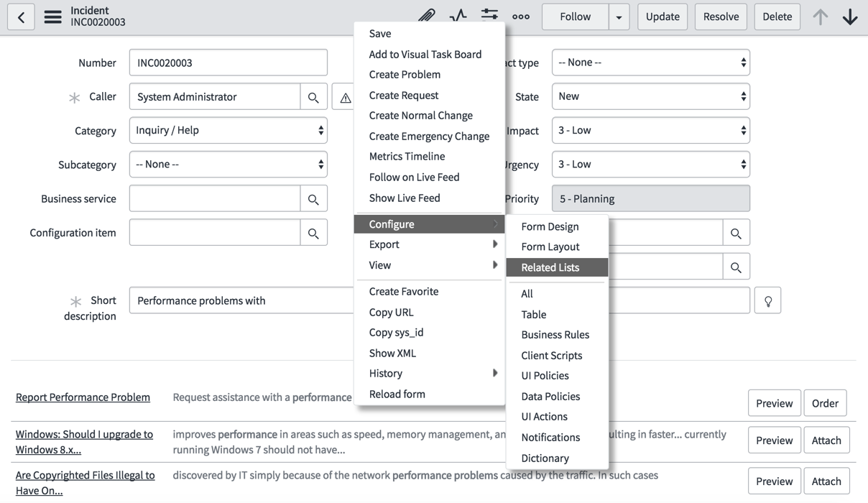Choose Copy URL menu item
This screenshot has width=868, height=503.
tap(430, 312)
